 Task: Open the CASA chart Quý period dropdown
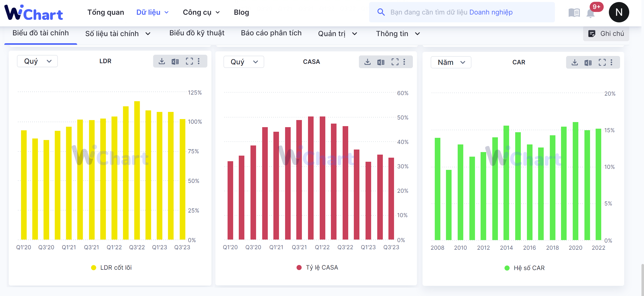point(244,62)
